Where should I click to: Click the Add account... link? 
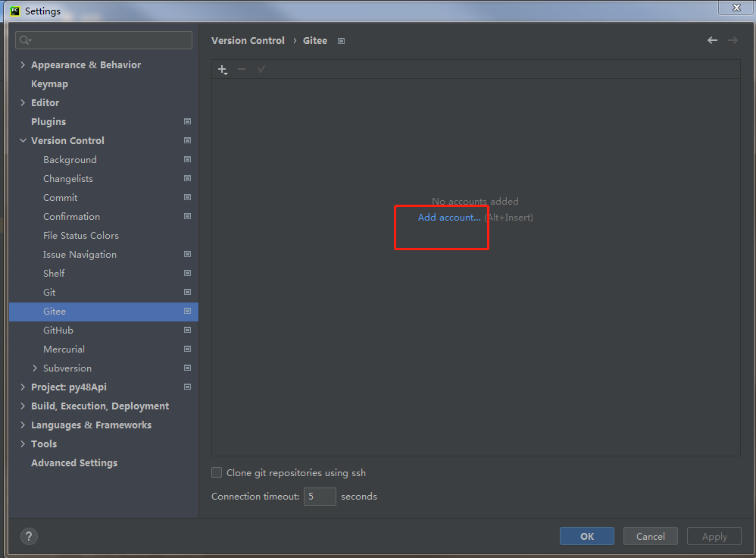(449, 218)
